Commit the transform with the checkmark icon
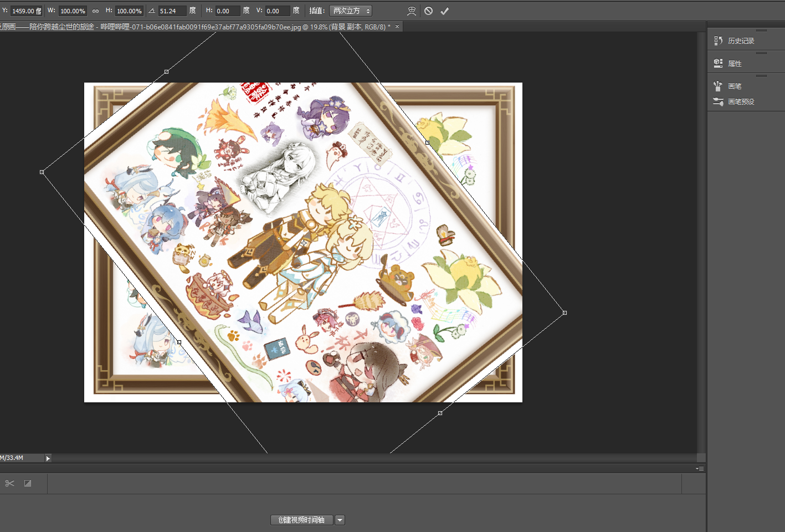Viewport: 785px width, 532px height. click(x=444, y=11)
